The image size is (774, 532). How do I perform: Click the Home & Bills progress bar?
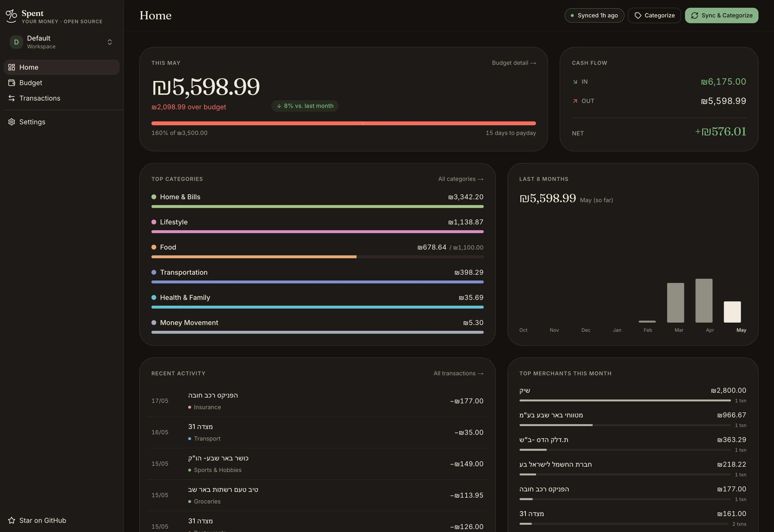pyautogui.click(x=317, y=207)
